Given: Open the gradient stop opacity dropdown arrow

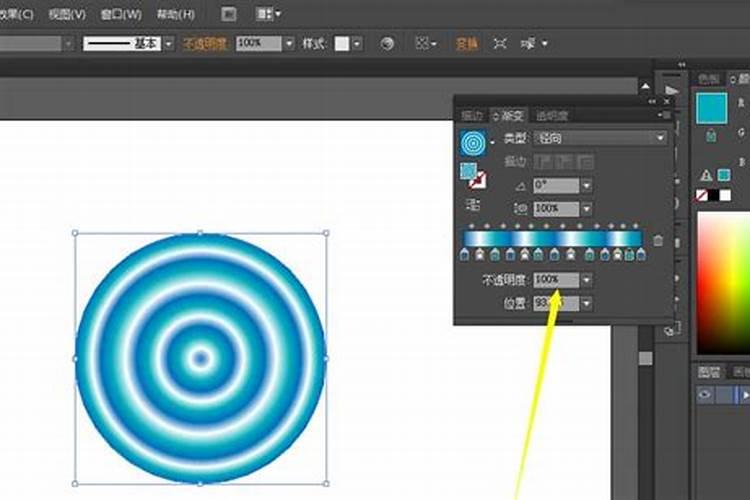Looking at the screenshot, I should pyautogui.click(x=586, y=280).
